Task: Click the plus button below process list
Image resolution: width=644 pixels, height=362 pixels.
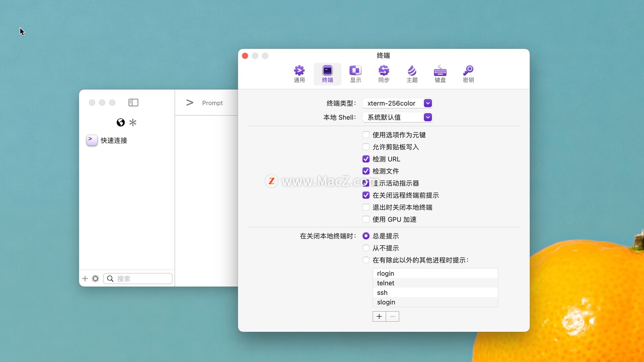Action: point(379,317)
